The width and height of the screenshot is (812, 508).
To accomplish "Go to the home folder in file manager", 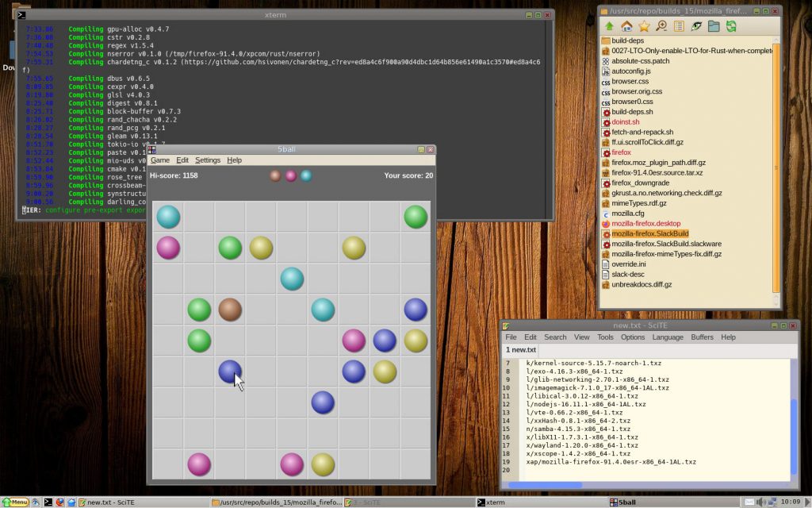I will click(x=626, y=26).
